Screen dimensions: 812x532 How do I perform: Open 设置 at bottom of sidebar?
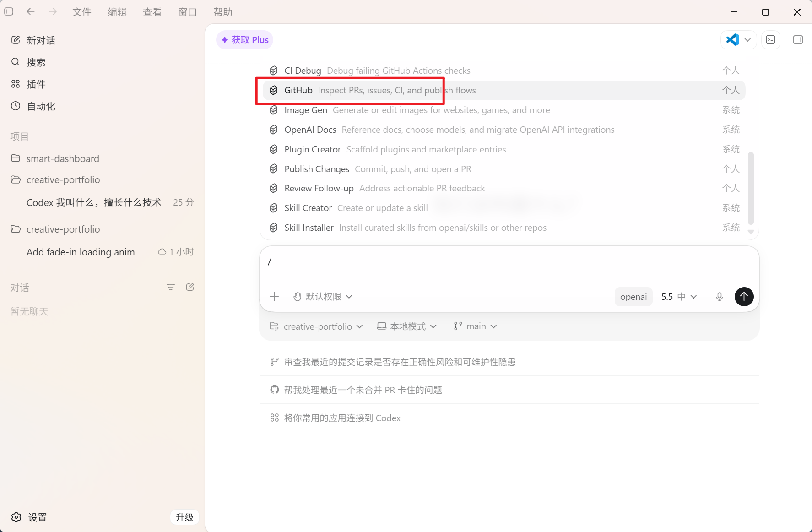(29, 517)
